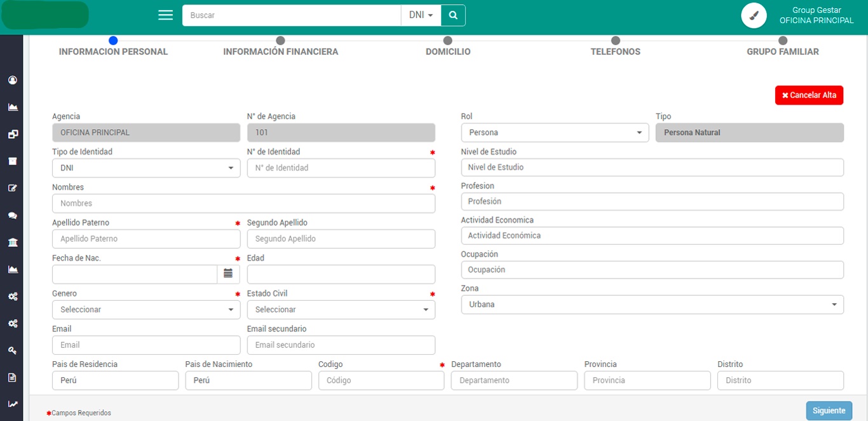The image size is (868, 421).
Task: Click the Nivel de Estudio field
Action: [653, 167]
